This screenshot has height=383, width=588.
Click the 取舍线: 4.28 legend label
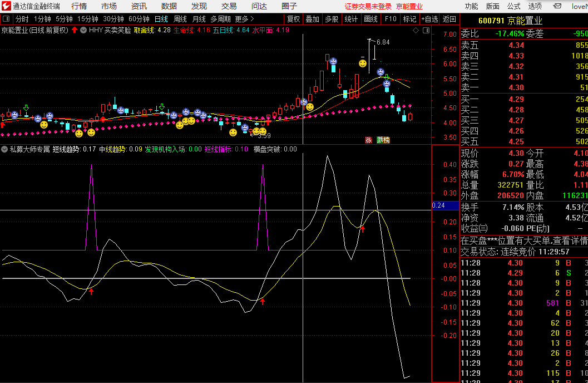(x=152, y=30)
